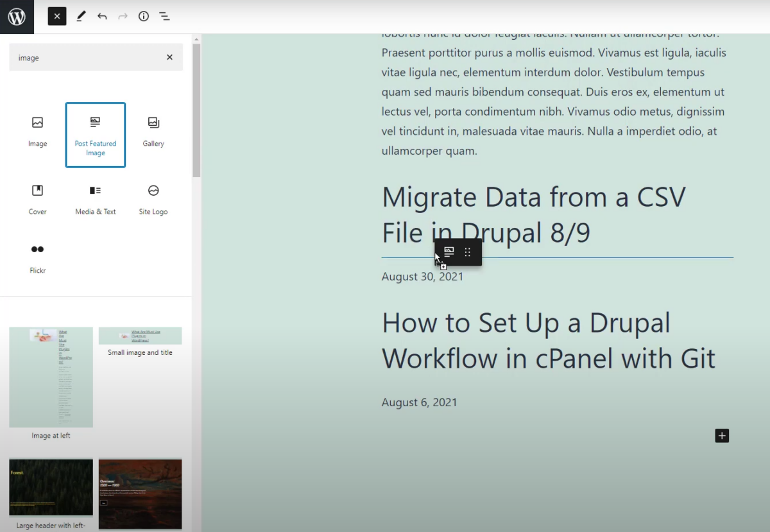Insert the Image block
The height and width of the screenshot is (532, 770).
tap(38, 134)
